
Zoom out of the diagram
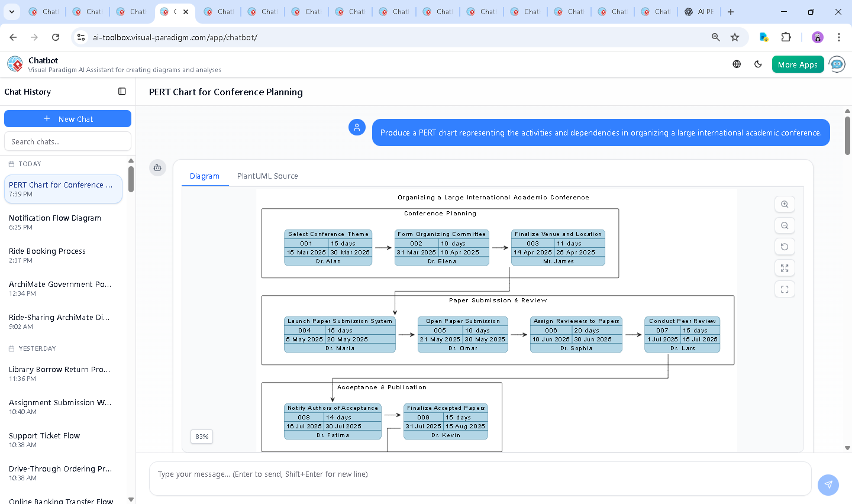[x=785, y=225]
